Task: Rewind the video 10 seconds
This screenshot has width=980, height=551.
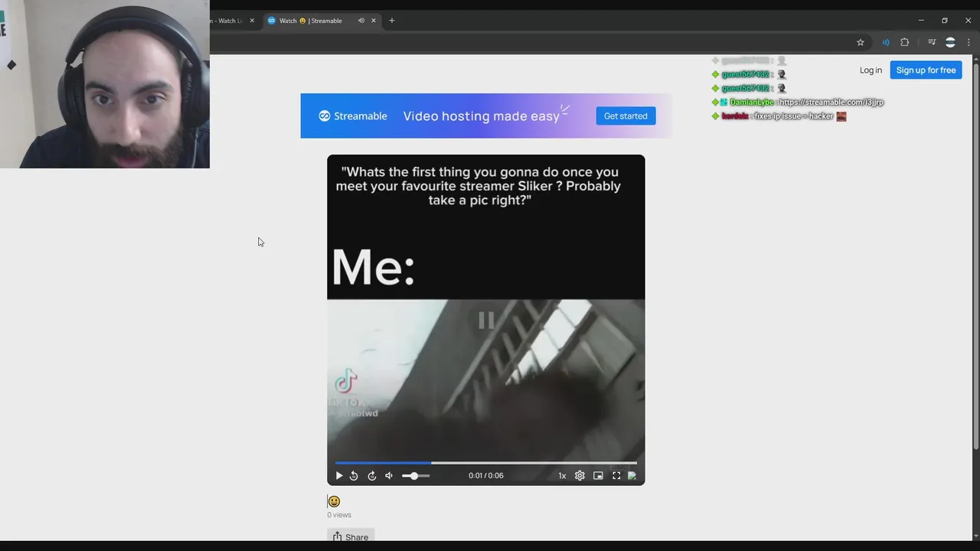Action: 354,475
